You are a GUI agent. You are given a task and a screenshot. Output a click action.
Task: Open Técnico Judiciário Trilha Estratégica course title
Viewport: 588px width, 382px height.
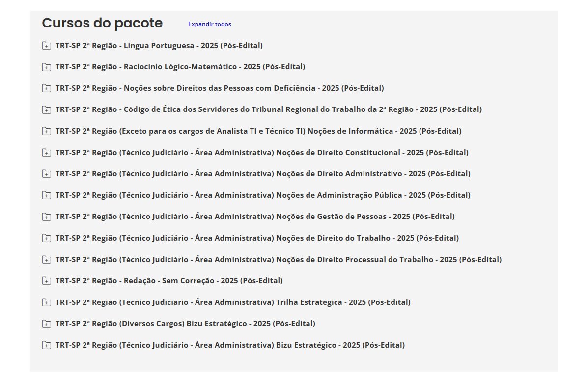coord(232,302)
